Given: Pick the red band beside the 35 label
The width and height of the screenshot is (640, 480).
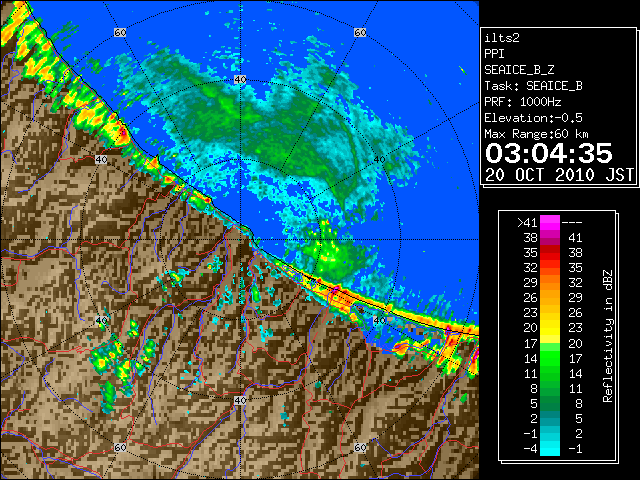Looking at the screenshot, I should (x=550, y=253).
